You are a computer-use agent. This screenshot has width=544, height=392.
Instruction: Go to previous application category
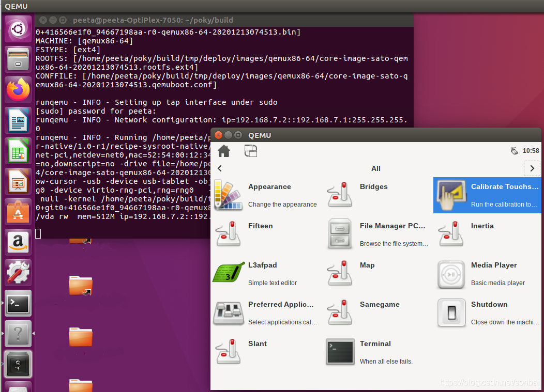(220, 168)
